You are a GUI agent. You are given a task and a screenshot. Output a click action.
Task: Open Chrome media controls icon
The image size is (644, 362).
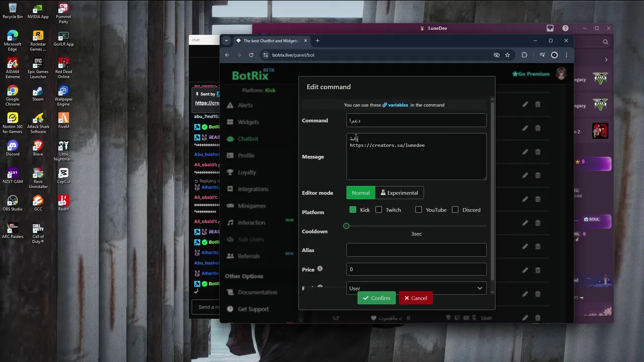click(542, 55)
